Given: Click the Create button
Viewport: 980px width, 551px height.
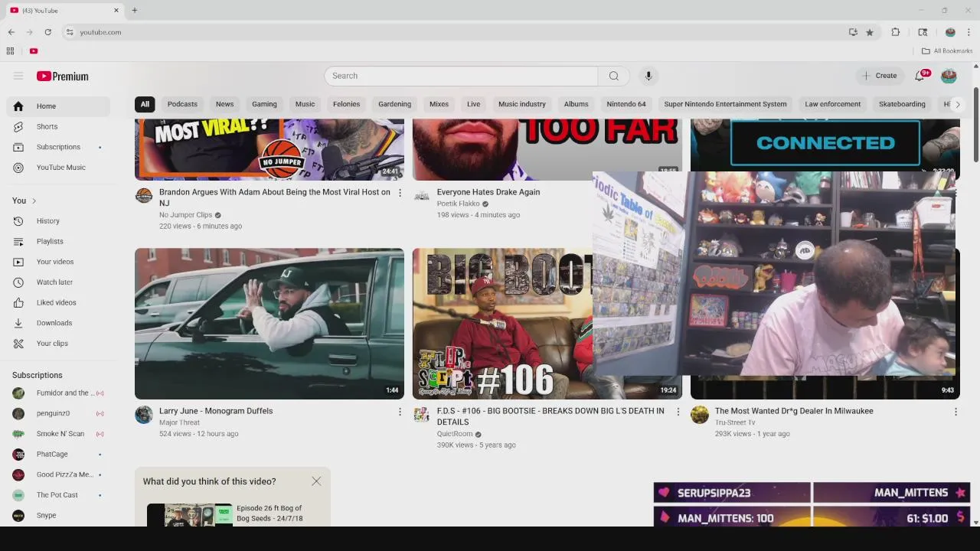Looking at the screenshot, I should (x=879, y=76).
